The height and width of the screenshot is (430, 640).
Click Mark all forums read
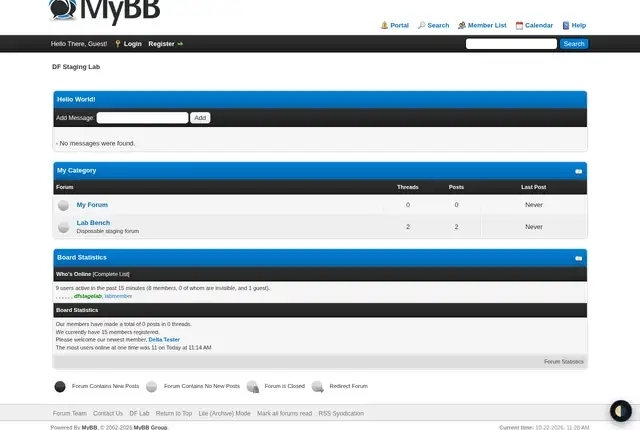click(x=284, y=413)
